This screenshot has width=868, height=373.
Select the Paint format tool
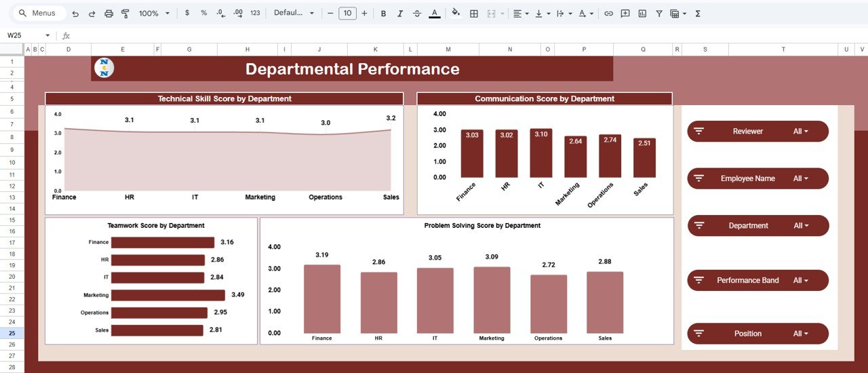(x=125, y=14)
